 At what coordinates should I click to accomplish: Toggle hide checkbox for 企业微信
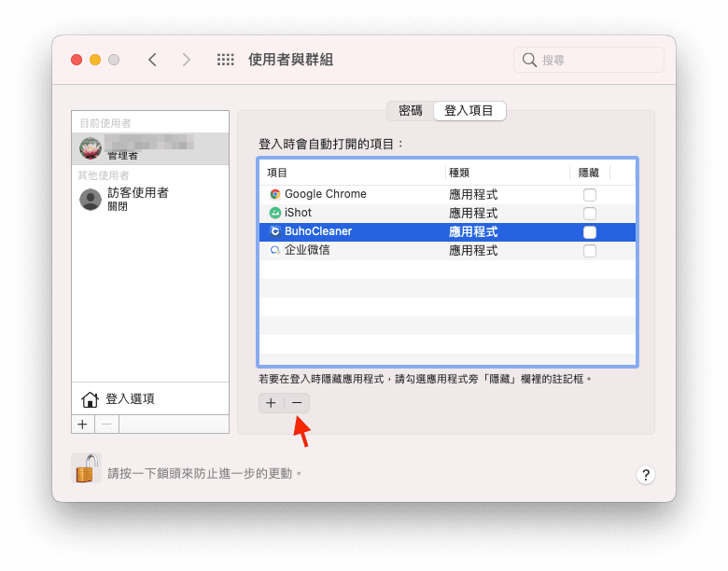coord(590,251)
